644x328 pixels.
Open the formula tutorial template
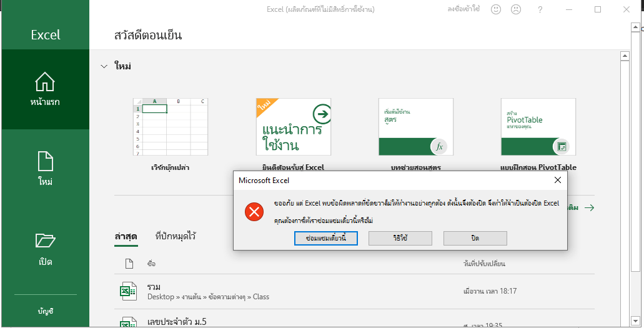point(415,127)
